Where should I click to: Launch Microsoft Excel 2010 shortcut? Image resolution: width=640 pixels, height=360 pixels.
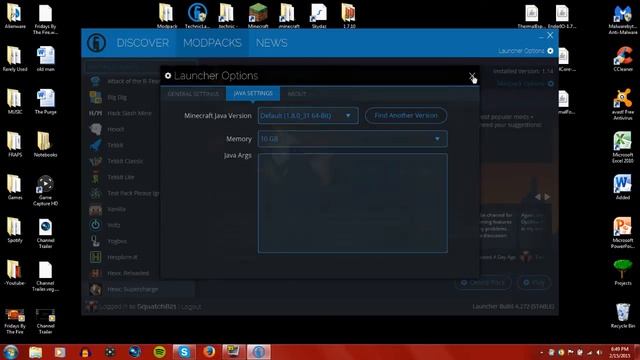point(623,147)
